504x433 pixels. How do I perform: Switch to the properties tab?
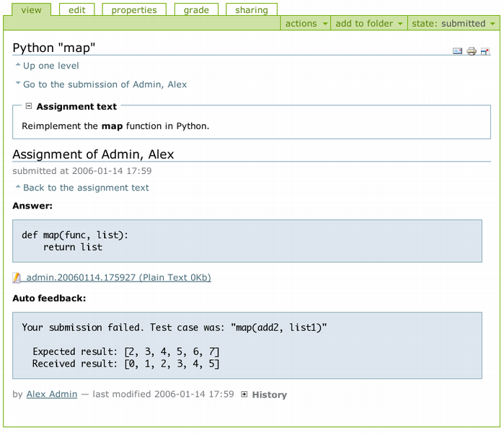[x=134, y=10]
